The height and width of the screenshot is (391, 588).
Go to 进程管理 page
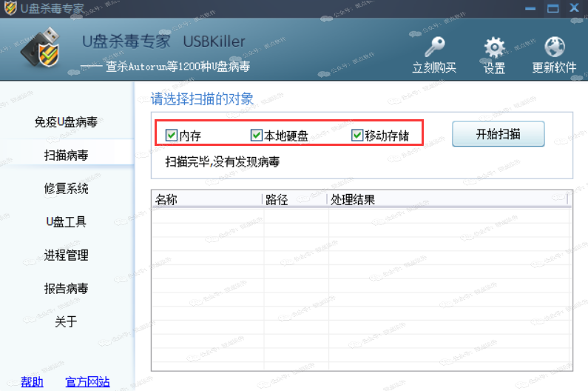[x=66, y=255]
